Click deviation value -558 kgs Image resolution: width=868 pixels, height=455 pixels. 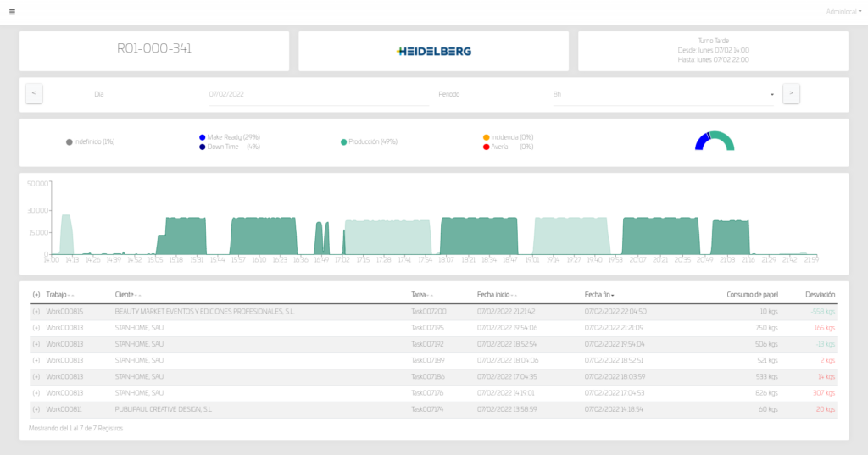pyautogui.click(x=823, y=312)
